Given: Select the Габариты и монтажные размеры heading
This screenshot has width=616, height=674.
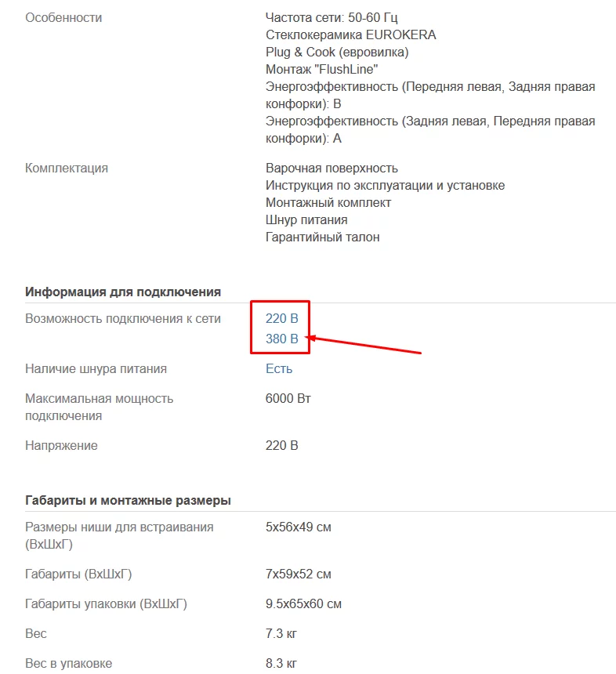Looking at the screenshot, I should (128, 500).
